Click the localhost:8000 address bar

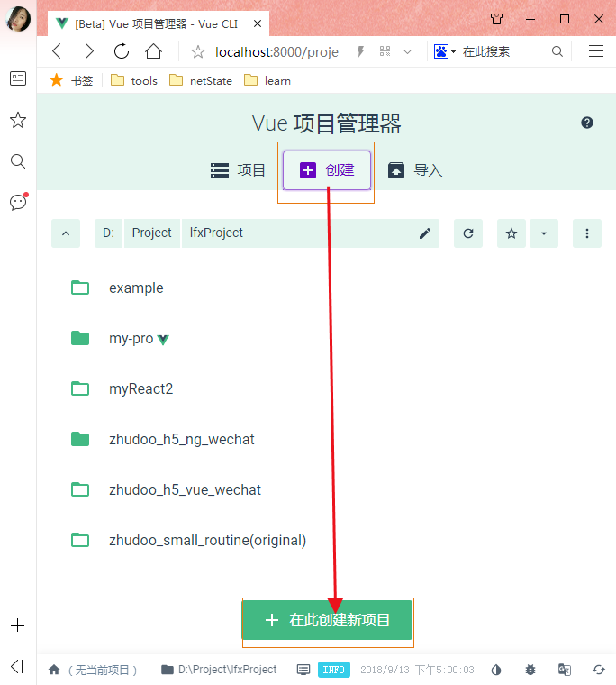click(276, 52)
